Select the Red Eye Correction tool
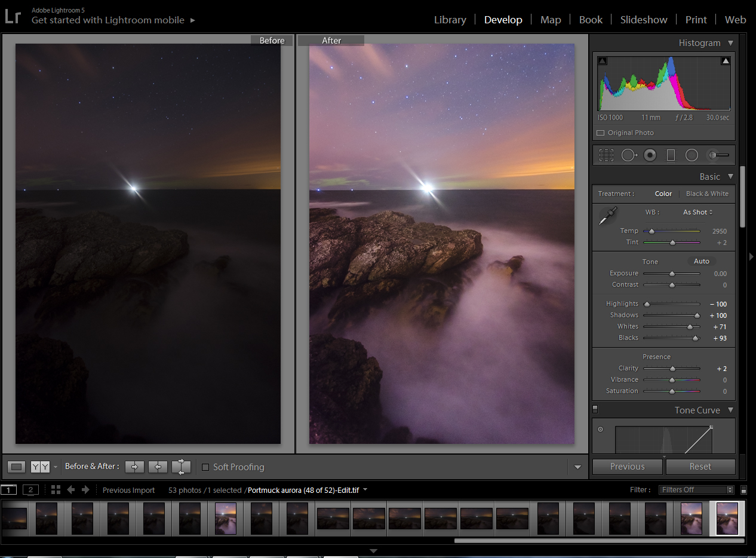Image resolution: width=756 pixels, height=558 pixels. point(650,155)
